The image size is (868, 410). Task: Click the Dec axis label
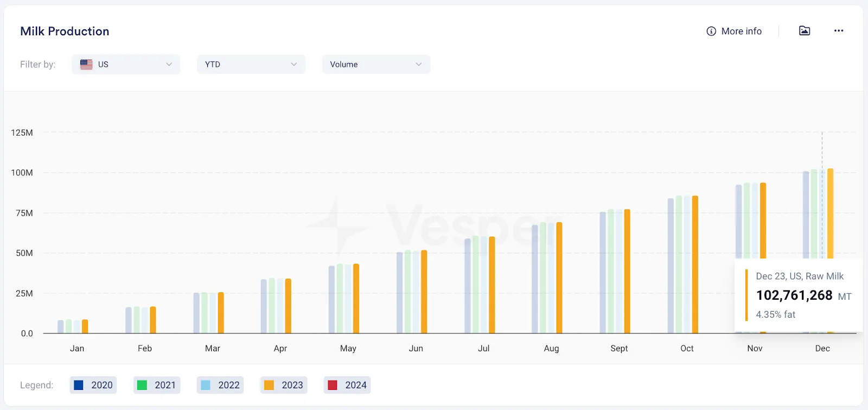tap(822, 349)
